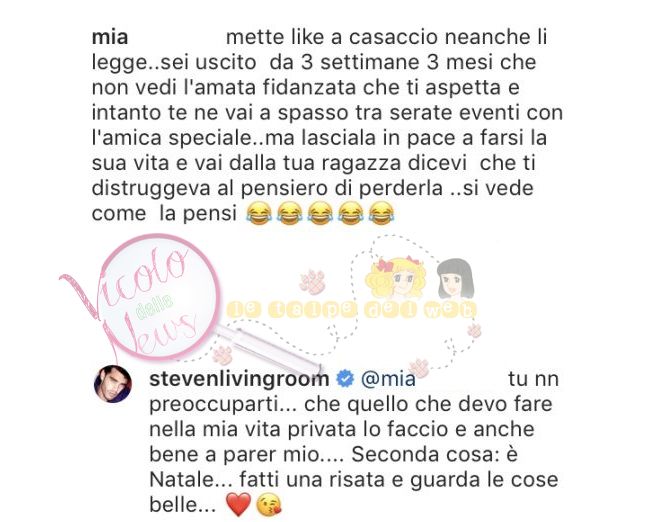
Task: Click the red heart emoji
Action: 238,505
